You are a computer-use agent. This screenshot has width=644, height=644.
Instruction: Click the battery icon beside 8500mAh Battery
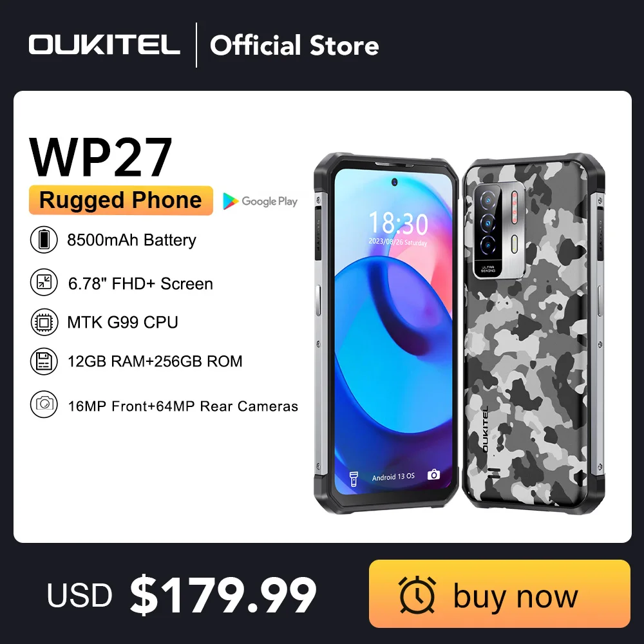tap(44, 240)
